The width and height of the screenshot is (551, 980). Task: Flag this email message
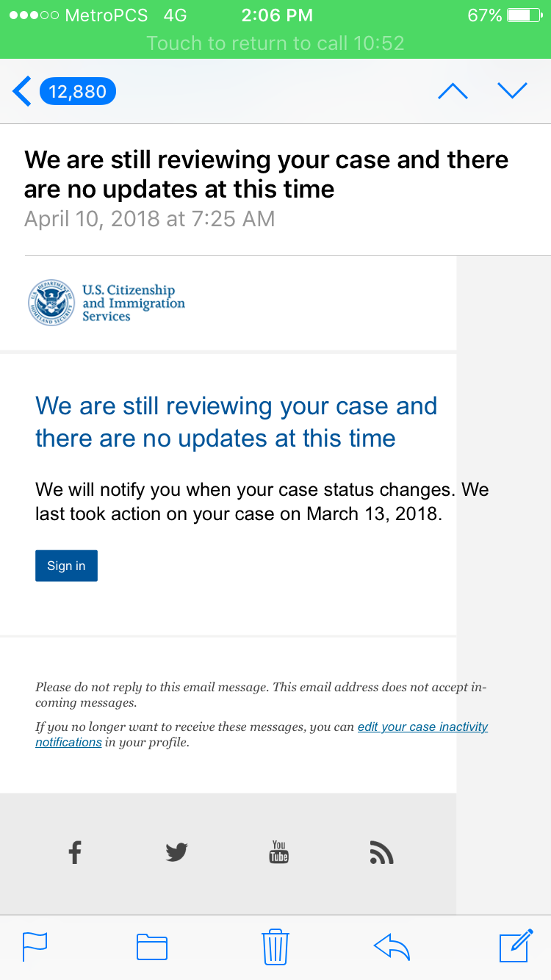(x=35, y=946)
